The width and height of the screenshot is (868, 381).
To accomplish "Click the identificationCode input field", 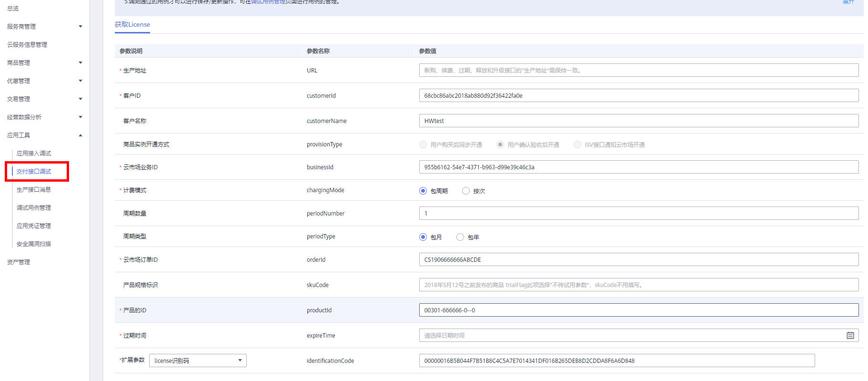I will pyautogui.click(x=616, y=361).
